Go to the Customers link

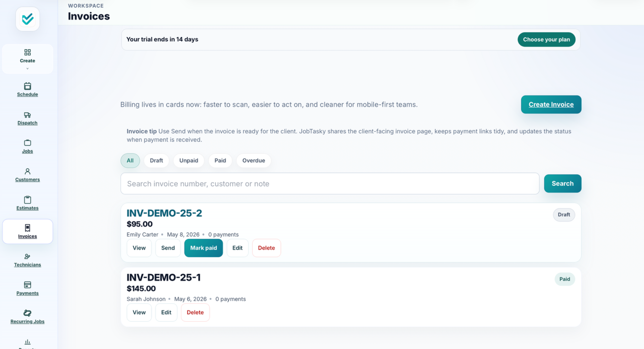click(x=28, y=179)
